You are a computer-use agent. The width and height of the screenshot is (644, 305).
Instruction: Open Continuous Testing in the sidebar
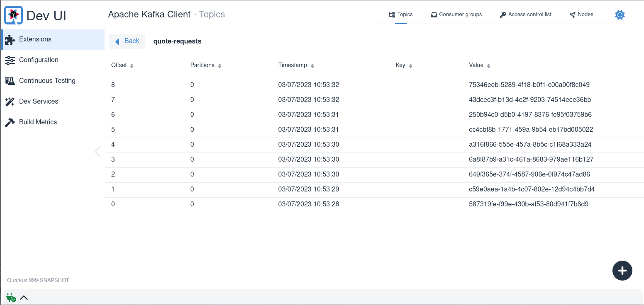(53, 81)
